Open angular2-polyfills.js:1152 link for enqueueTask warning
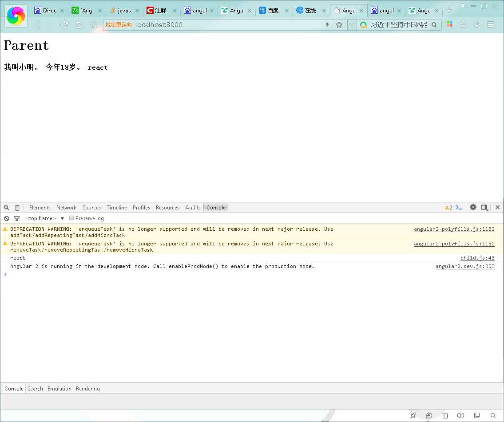504x422 pixels. (454, 229)
